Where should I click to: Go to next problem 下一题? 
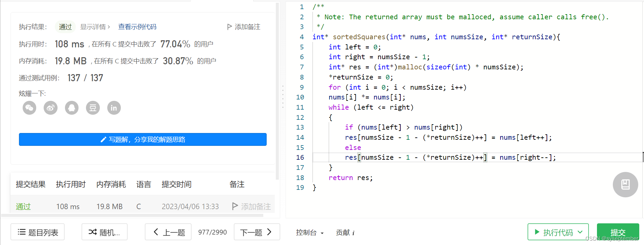click(257, 232)
